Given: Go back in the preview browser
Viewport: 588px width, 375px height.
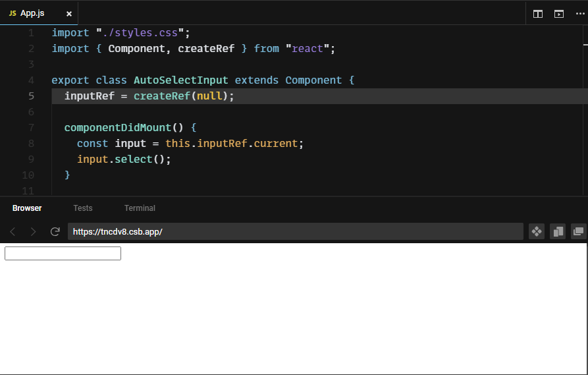Looking at the screenshot, I should point(13,231).
